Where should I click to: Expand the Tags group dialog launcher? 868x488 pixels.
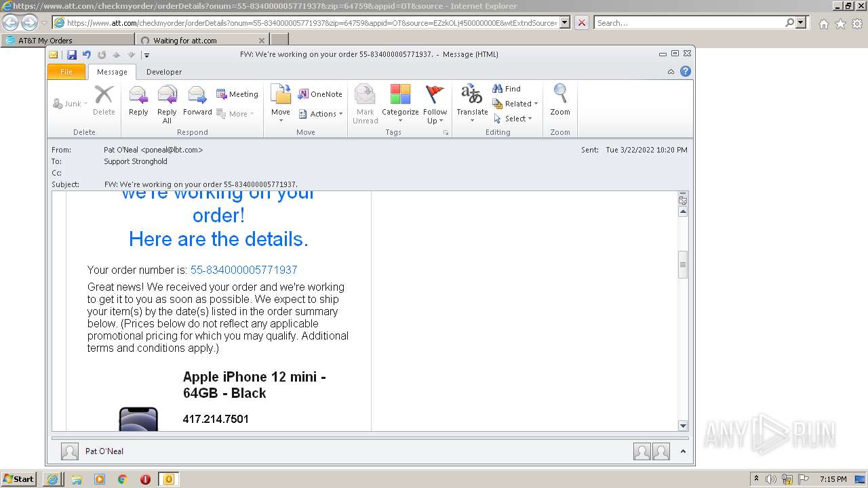(x=446, y=133)
